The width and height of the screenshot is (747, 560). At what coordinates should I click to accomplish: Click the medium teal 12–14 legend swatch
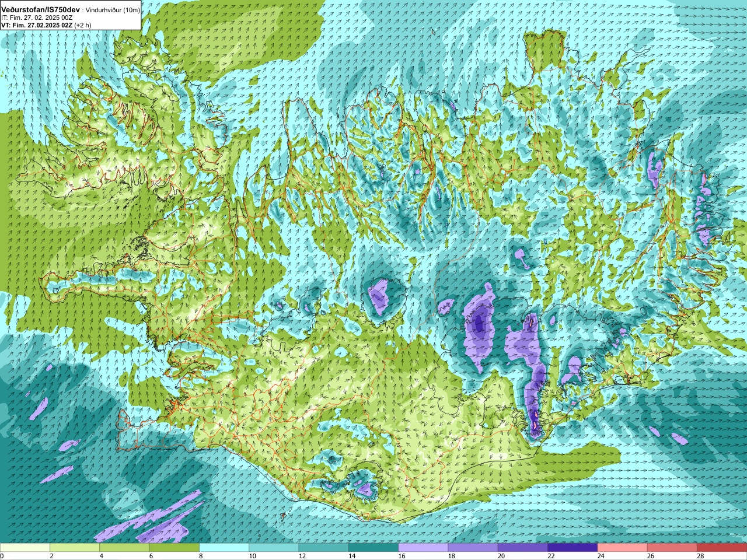[x=324, y=548]
